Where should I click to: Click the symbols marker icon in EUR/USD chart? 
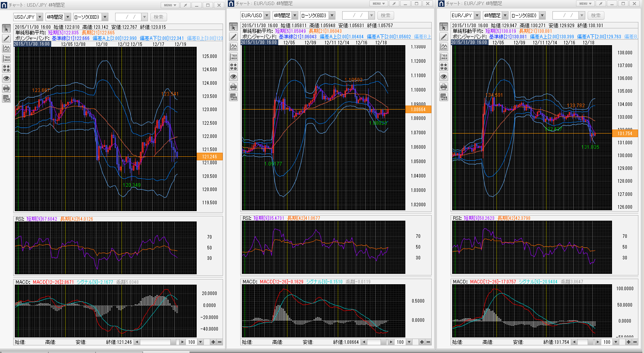click(233, 67)
